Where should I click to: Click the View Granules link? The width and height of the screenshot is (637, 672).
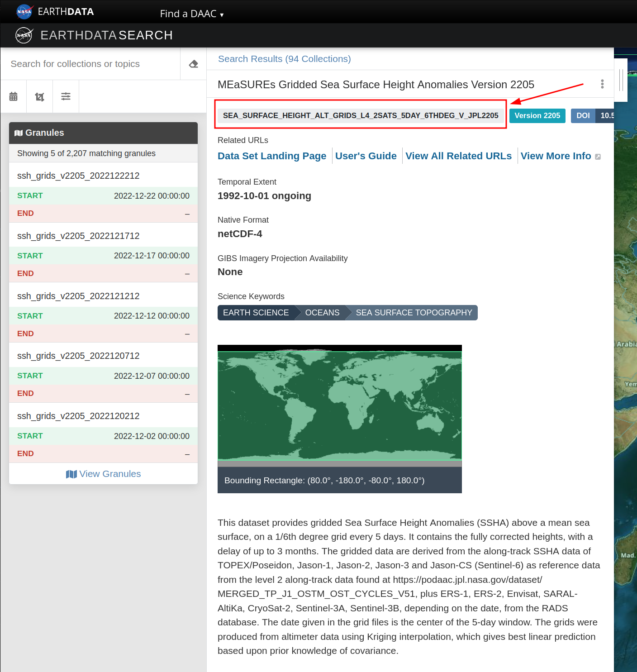(x=104, y=474)
